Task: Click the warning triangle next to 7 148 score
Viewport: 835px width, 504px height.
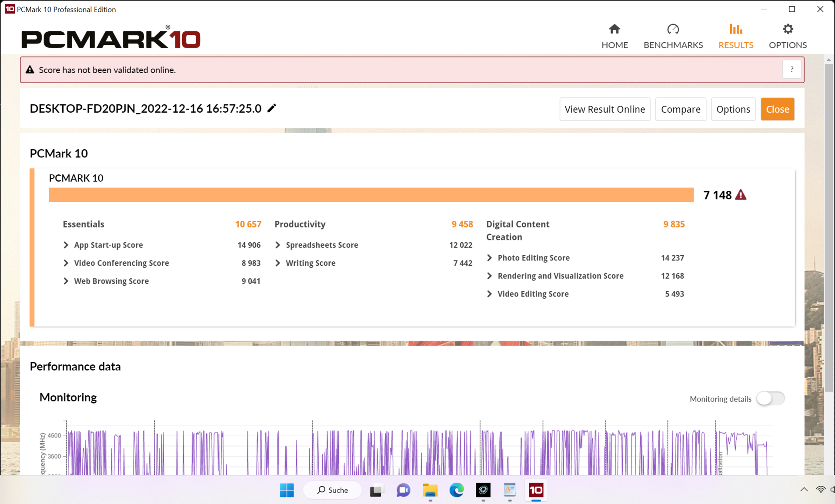Action: pos(741,195)
